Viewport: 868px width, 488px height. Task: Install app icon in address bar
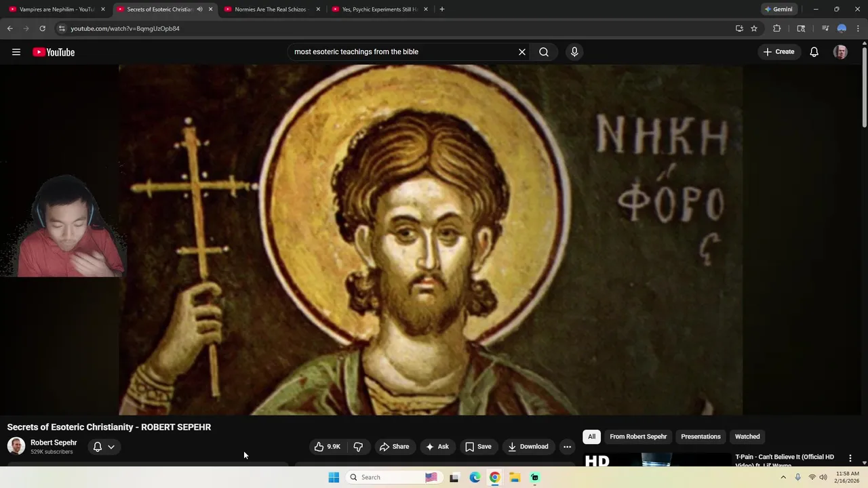click(x=739, y=28)
